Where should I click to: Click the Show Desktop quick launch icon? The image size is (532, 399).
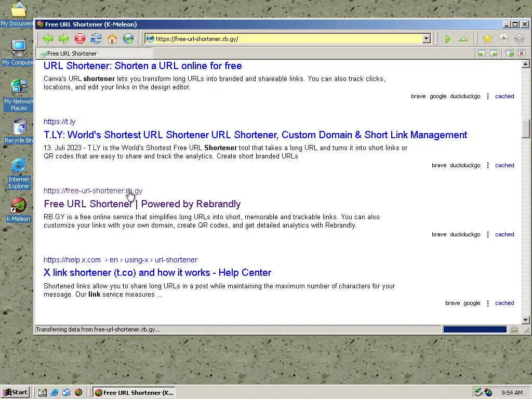[x=42, y=393]
